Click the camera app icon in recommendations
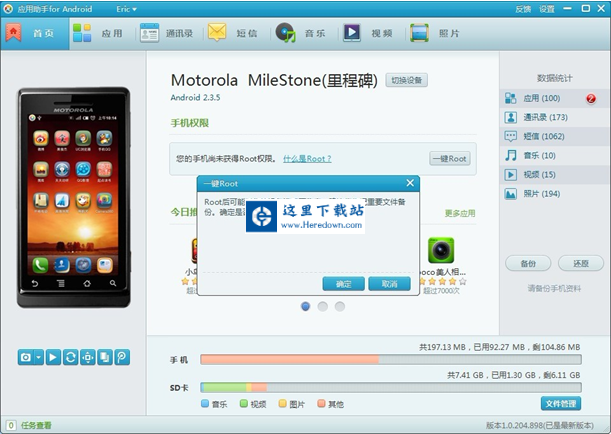The image size is (611, 434). click(x=441, y=251)
